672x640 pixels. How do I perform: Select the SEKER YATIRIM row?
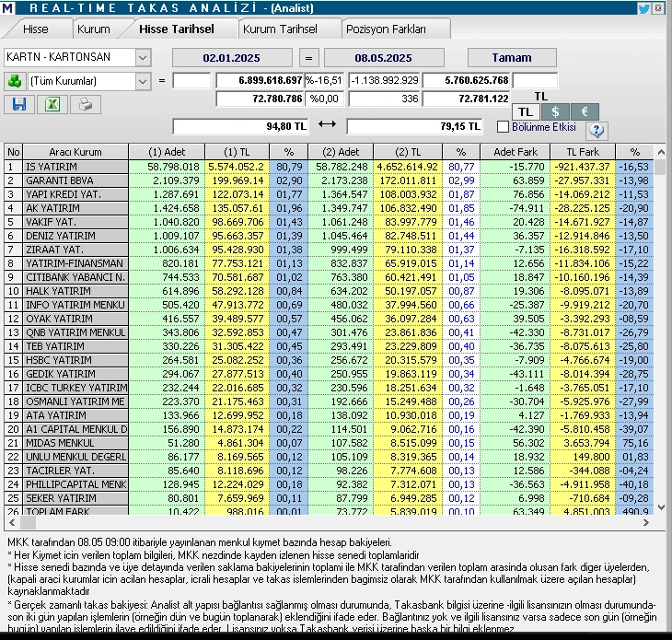(329, 498)
